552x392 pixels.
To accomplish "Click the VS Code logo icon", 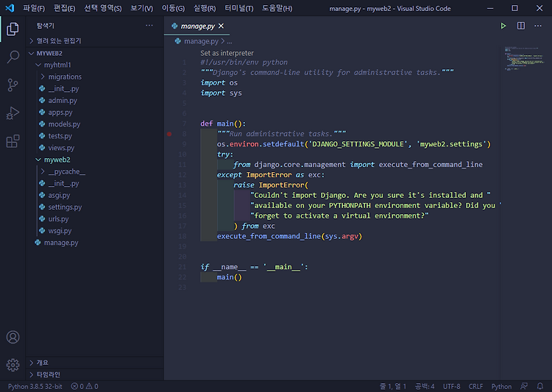I will (x=10, y=8).
